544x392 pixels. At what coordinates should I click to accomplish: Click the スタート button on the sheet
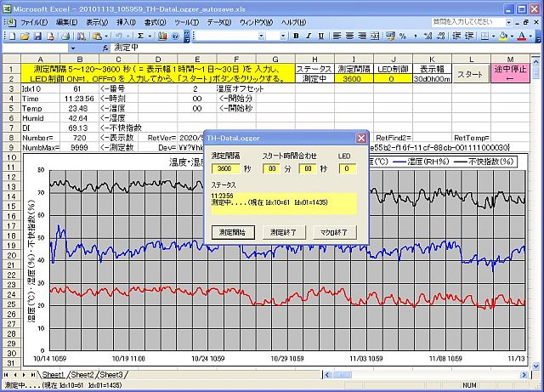(x=470, y=74)
